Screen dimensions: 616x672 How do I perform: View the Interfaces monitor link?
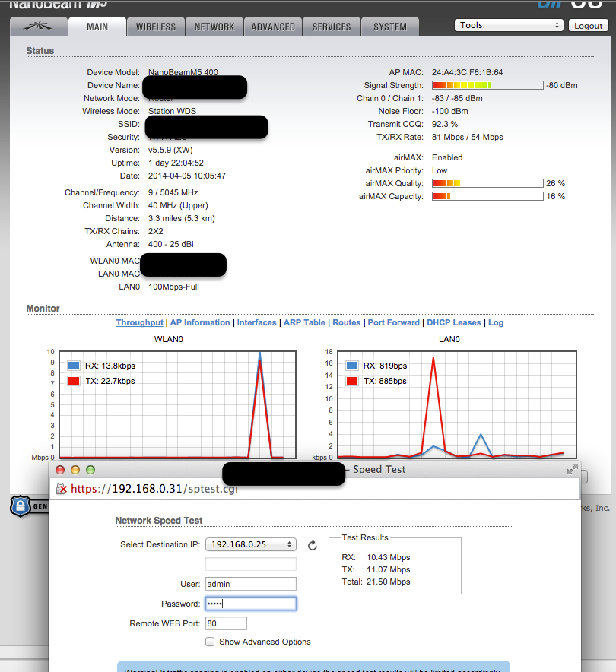pos(257,323)
